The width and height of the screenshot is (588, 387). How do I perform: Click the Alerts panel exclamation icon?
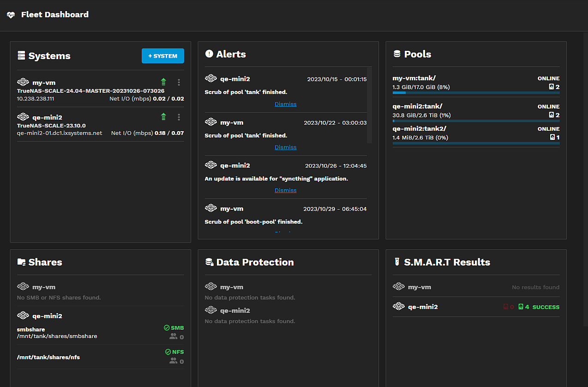(x=210, y=54)
